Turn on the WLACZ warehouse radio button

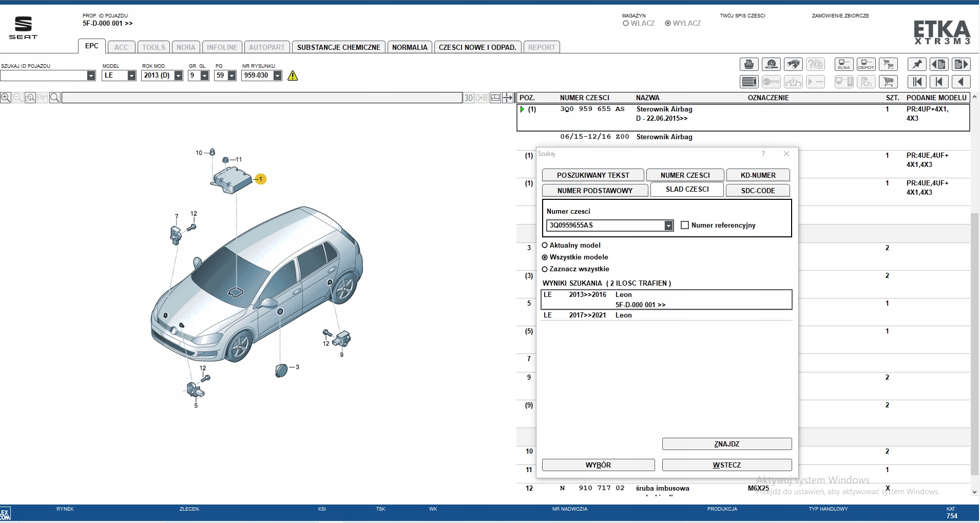coord(626,23)
